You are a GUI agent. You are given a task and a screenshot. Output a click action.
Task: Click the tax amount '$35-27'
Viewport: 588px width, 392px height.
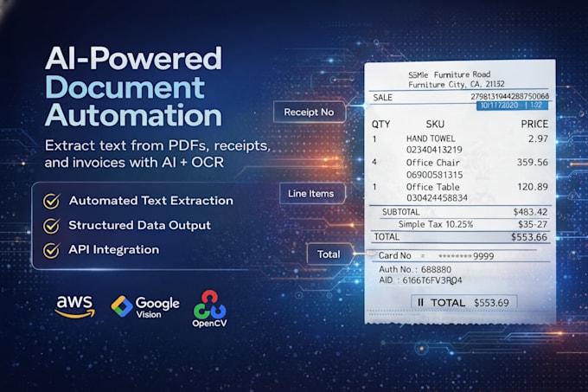[533, 224]
